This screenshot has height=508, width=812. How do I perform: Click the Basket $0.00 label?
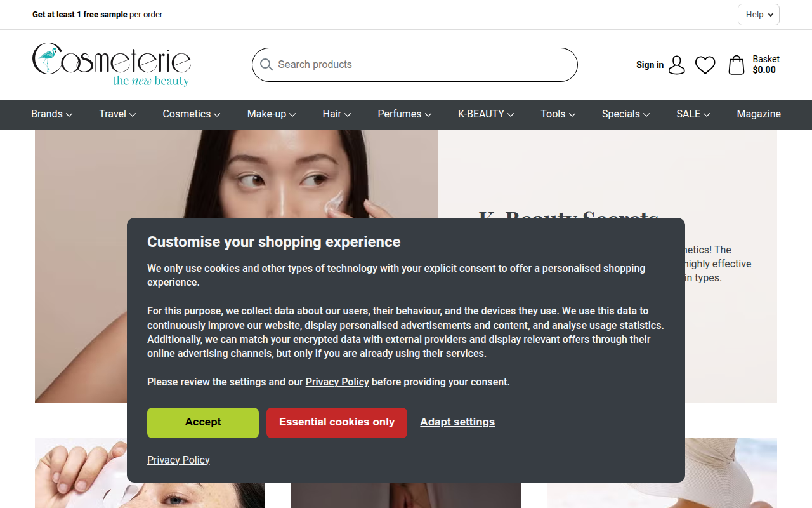[x=766, y=65]
